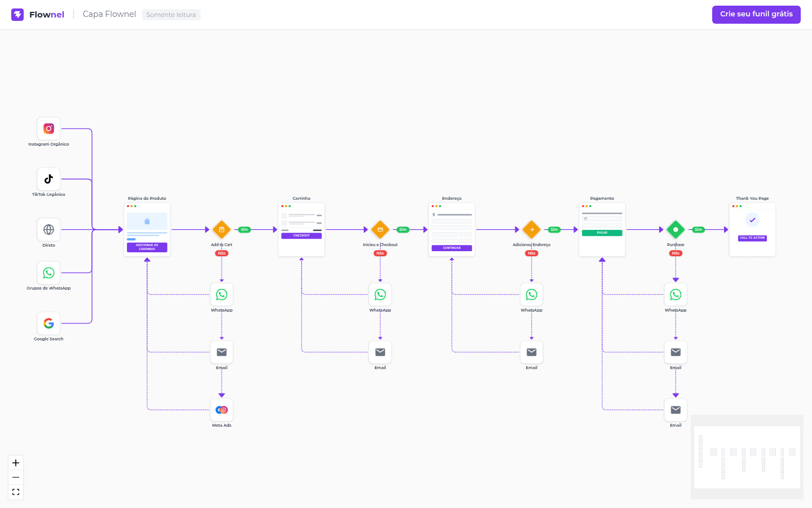Click the Flownel brand name text
The height and width of the screenshot is (508, 812).
47,15
